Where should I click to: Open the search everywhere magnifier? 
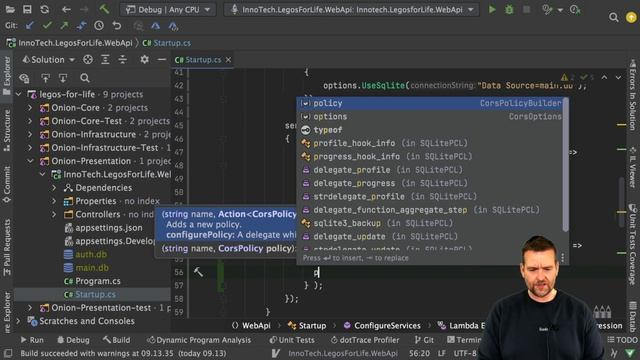[x=613, y=17]
